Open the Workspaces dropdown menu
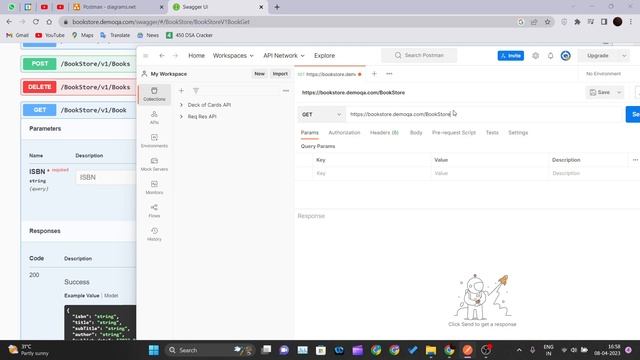640x360 pixels. (233, 56)
